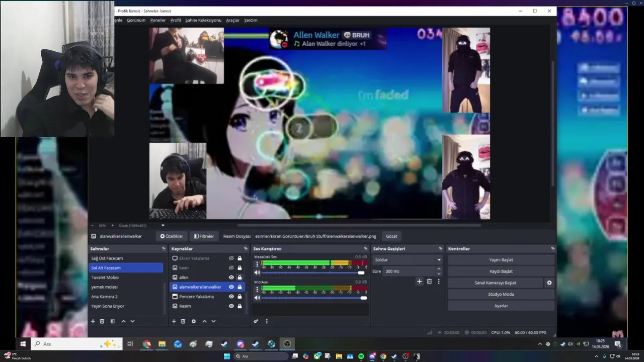Show the hidden kaan source
644x362 pixels.
click(231, 268)
